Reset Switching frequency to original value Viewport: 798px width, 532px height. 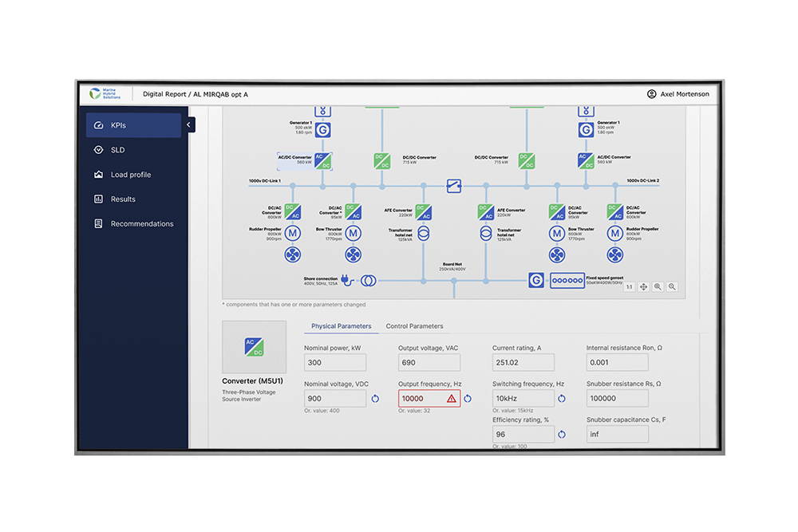point(562,399)
